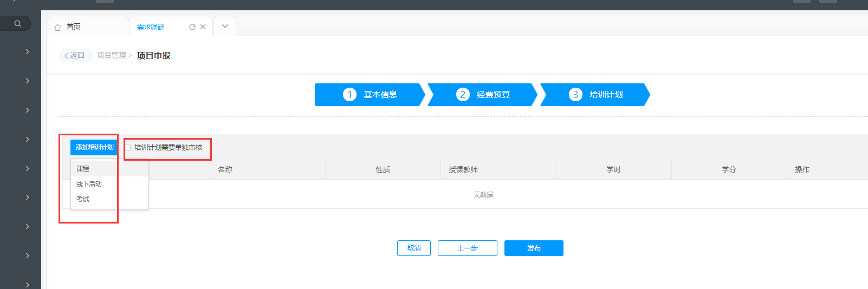Expand the third sidebar chevron item
Screen dimensions: 868x289
(28, 110)
